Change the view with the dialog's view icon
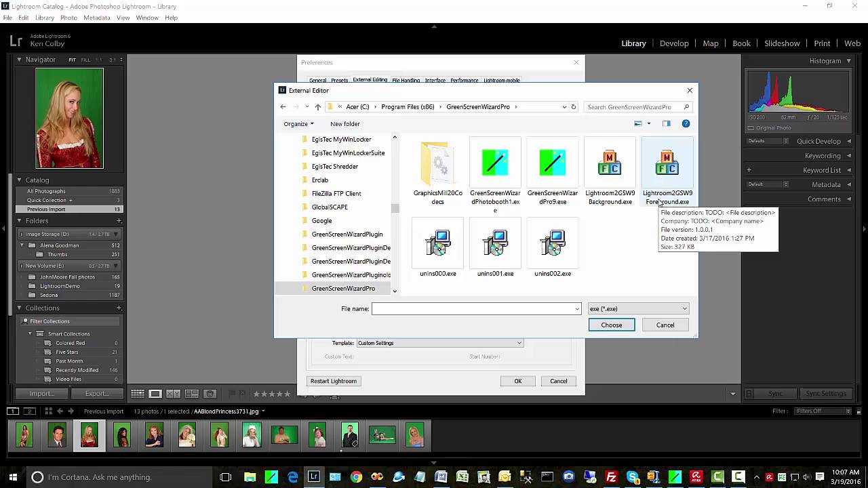This screenshot has height=488, width=868. coord(637,123)
